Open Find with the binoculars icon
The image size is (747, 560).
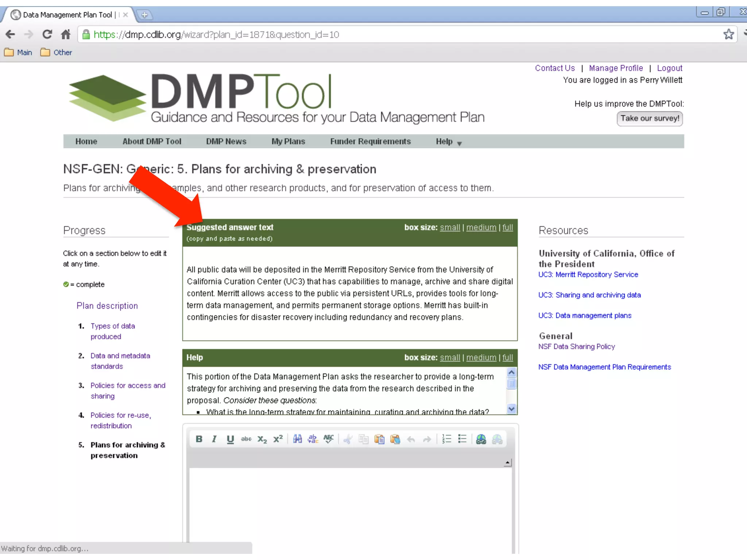[x=297, y=439]
